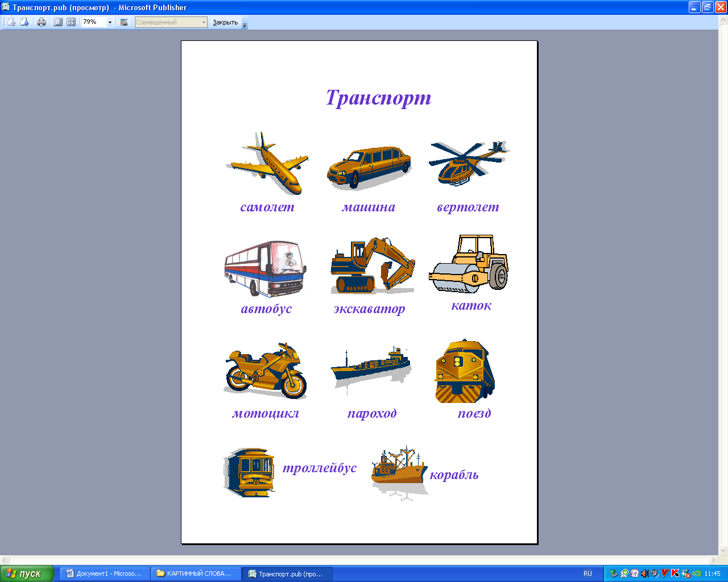Select the excavator picture
The width and height of the screenshot is (728, 582).
[373, 265]
